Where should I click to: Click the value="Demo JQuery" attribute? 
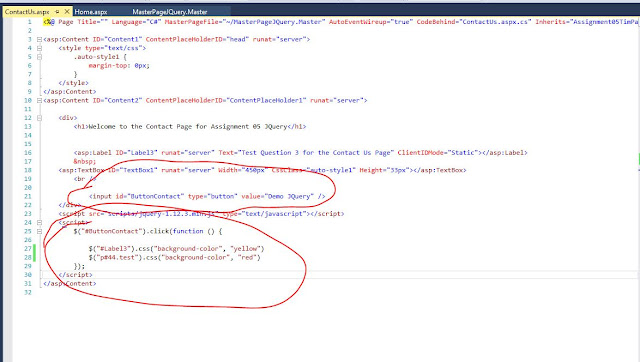click(278, 196)
